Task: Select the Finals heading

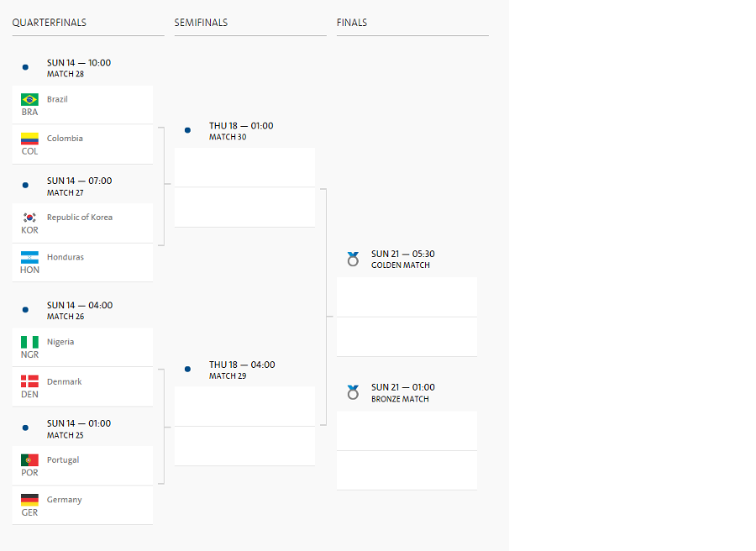Action: 352,23
